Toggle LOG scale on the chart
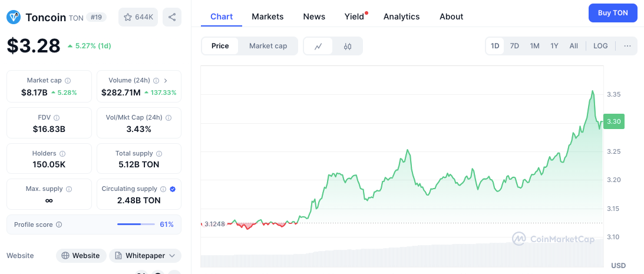The image size is (644, 274). click(x=600, y=46)
